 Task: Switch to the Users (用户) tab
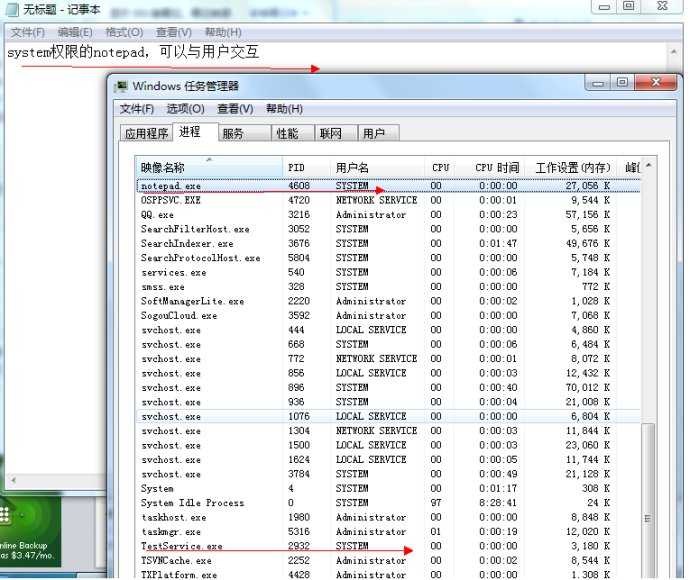[x=379, y=133]
